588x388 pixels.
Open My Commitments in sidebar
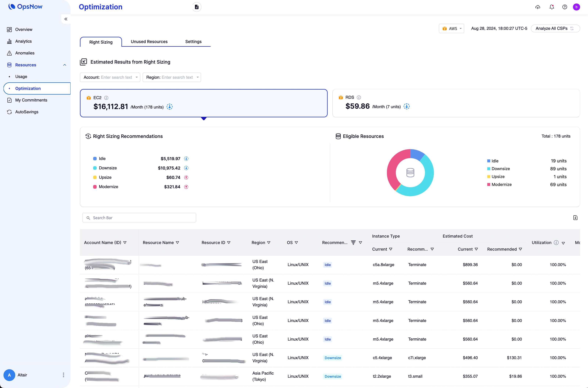tap(31, 100)
